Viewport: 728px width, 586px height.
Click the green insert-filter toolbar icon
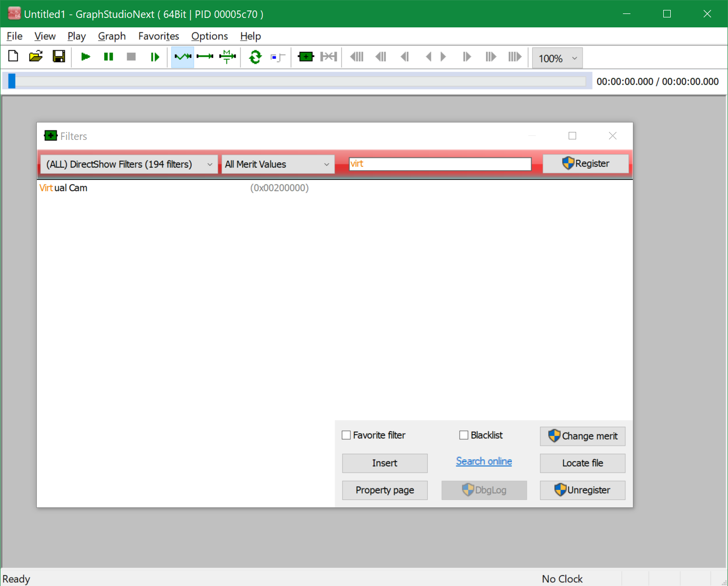[306, 57]
